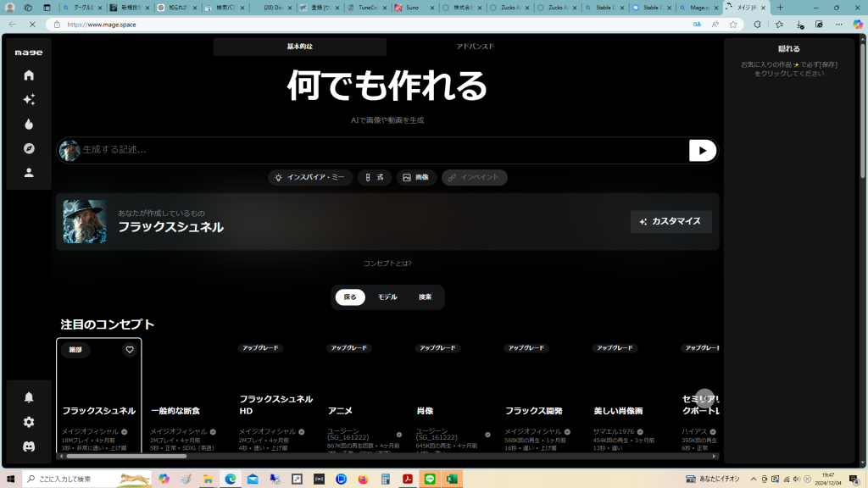
Task: Open the mage Home sidebar icon
Action: [x=29, y=75]
